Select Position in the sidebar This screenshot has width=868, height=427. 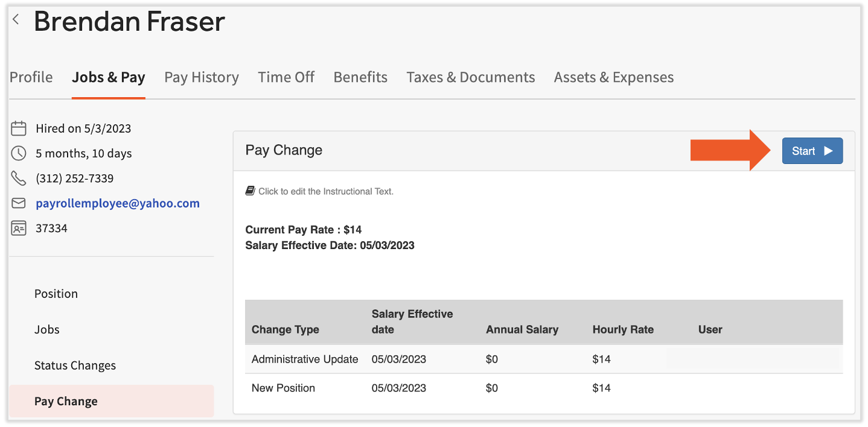pos(56,294)
